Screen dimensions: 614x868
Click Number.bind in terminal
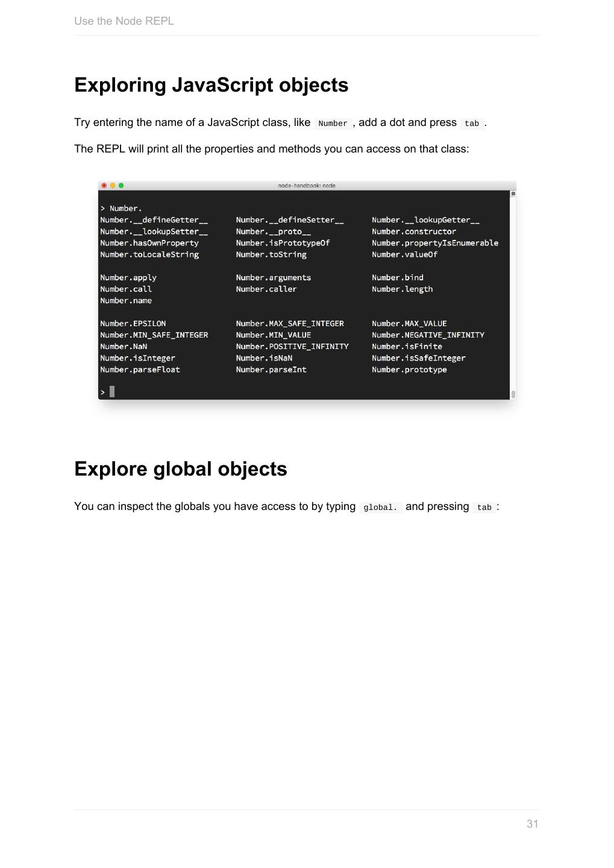[398, 278]
